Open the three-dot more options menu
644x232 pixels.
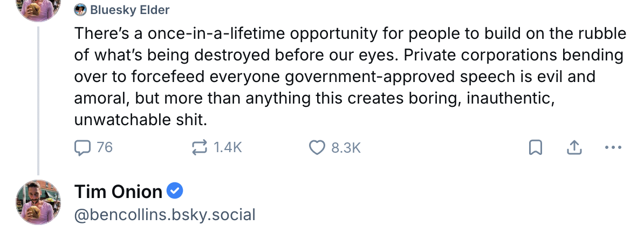614,147
